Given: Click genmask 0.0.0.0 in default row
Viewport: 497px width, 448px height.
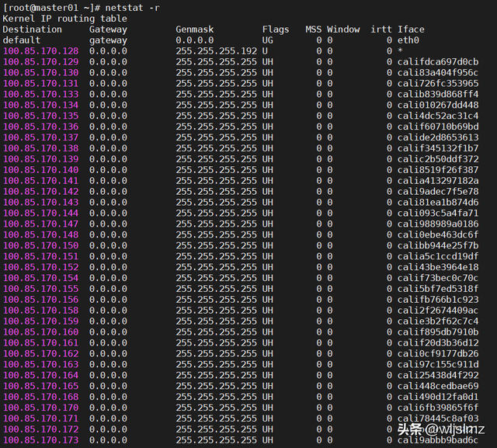Looking at the screenshot, I should [195, 40].
